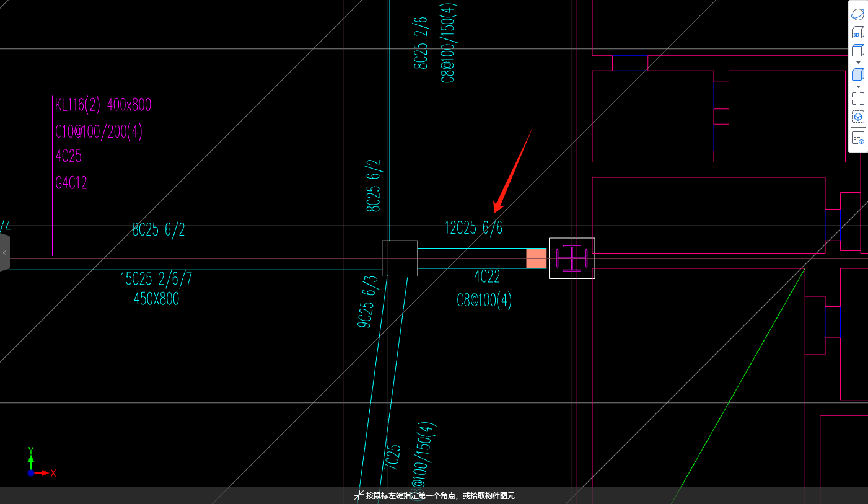Select the shaded blue cube display icon
Screen dimensions: 868x504
coord(857,74)
